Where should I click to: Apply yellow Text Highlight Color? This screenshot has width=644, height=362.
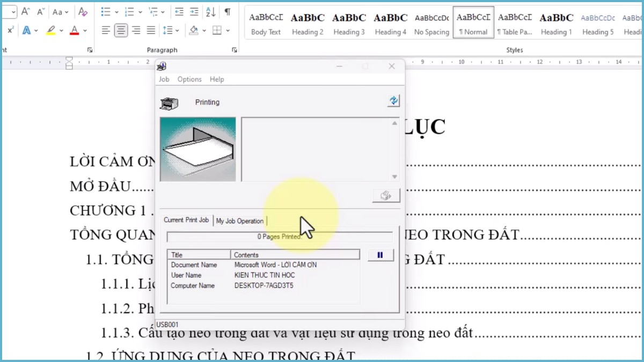click(52, 31)
